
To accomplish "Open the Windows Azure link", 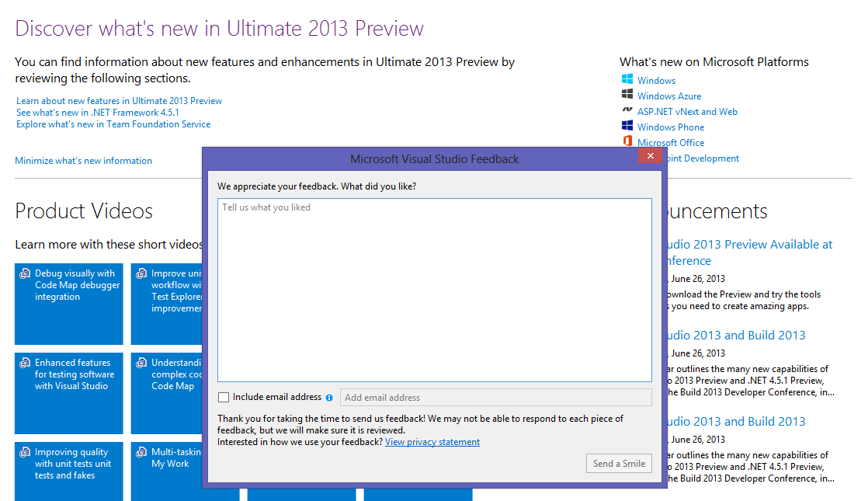I will 668,96.
